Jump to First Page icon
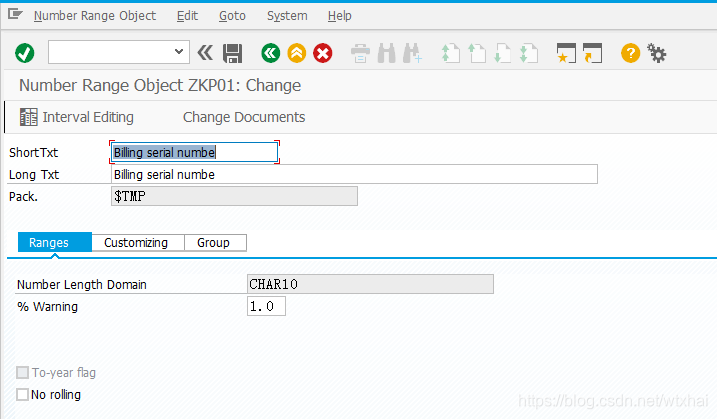Screen dimensions: 717x419 pos(450,53)
